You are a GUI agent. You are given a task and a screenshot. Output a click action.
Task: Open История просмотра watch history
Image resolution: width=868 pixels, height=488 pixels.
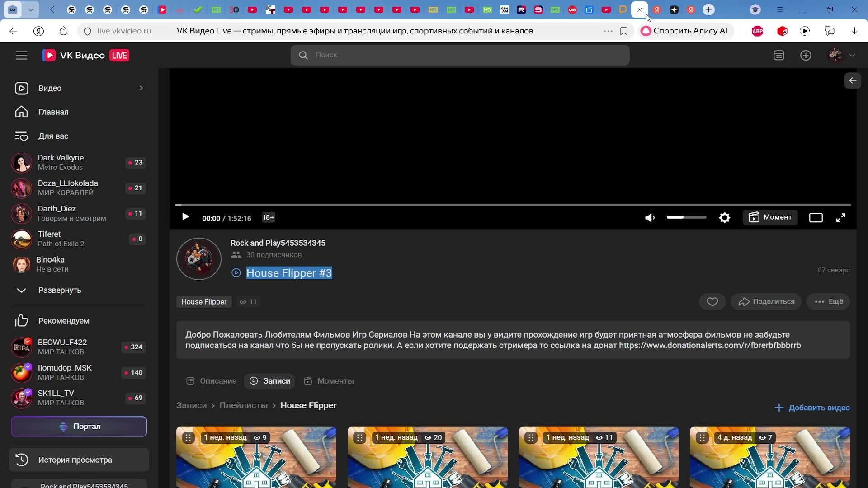[75, 460]
